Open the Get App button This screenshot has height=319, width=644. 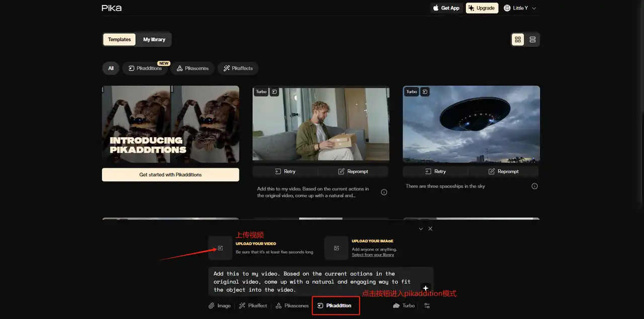click(x=446, y=8)
